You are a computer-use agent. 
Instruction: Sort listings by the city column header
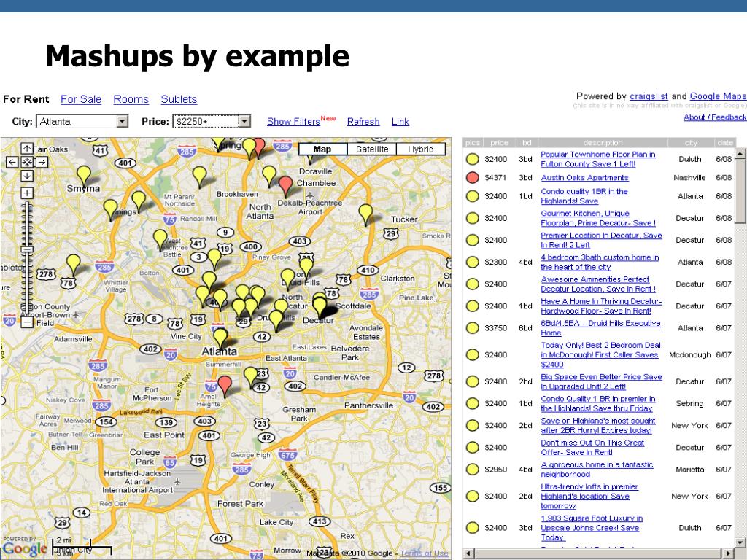coord(691,142)
